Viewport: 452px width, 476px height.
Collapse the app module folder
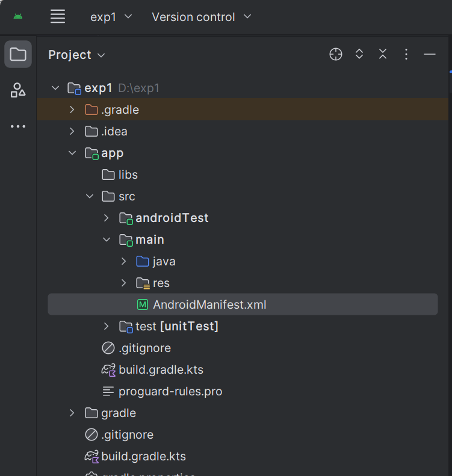(72, 153)
